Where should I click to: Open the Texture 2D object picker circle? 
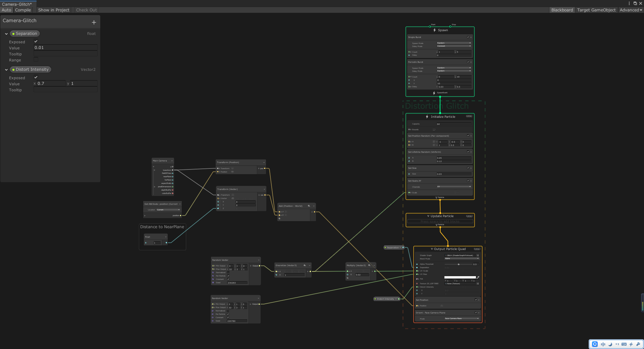pyautogui.click(x=478, y=284)
